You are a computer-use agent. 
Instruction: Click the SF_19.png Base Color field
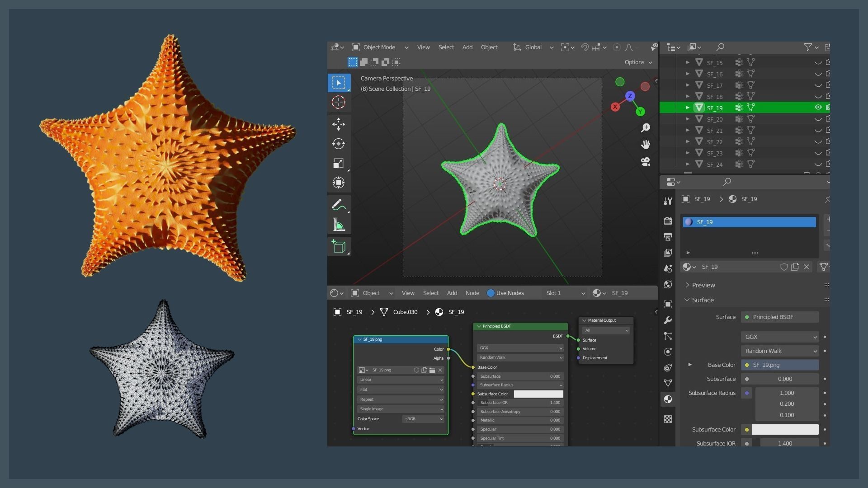point(780,365)
